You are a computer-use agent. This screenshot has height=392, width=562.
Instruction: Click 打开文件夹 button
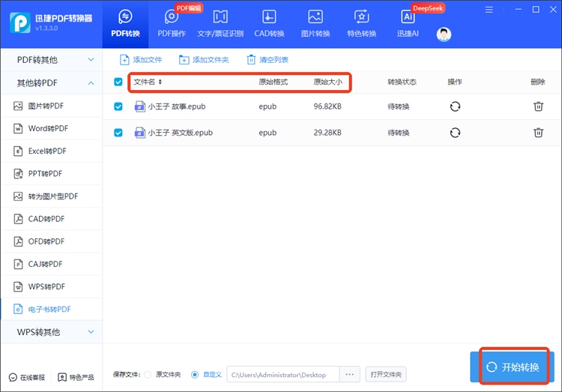pyautogui.click(x=386, y=375)
